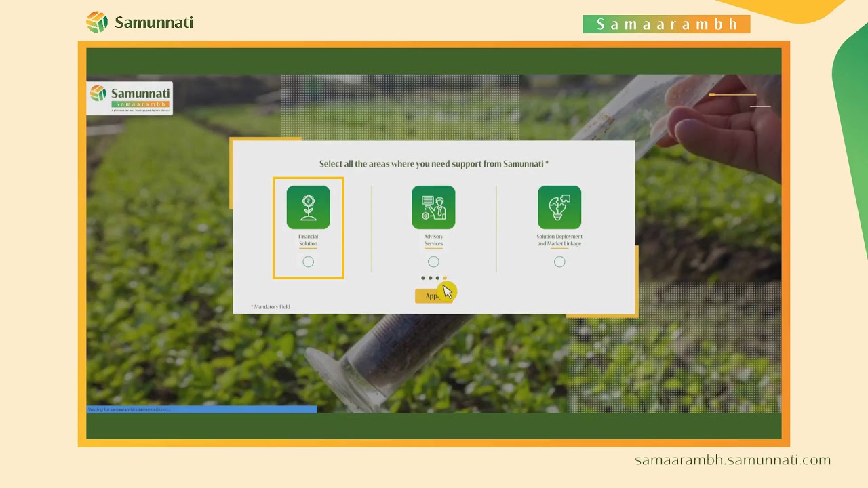
Task: Select the Financial Solution radio button
Action: click(x=308, y=262)
